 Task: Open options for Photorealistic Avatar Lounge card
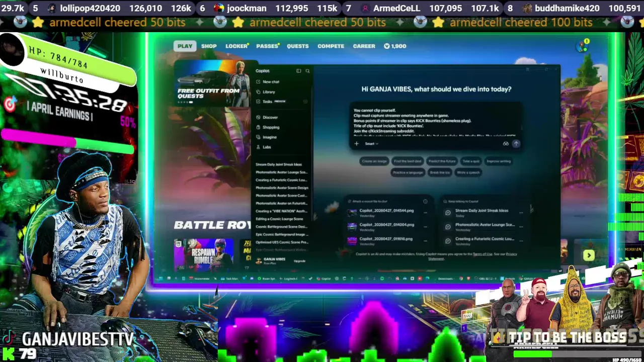click(521, 226)
